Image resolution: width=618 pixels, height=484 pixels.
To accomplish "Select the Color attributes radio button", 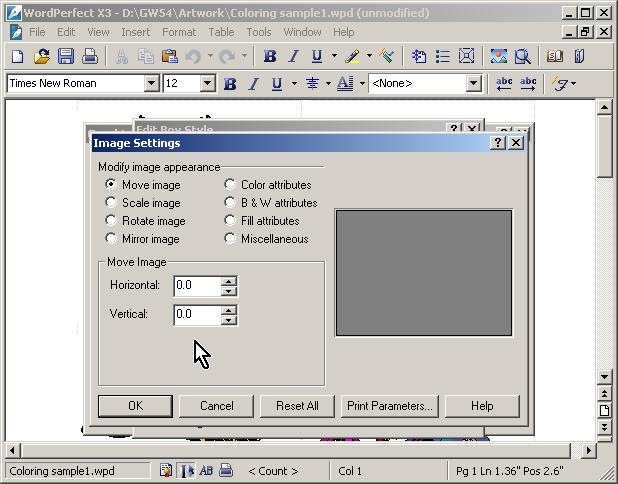I will [230, 184].
